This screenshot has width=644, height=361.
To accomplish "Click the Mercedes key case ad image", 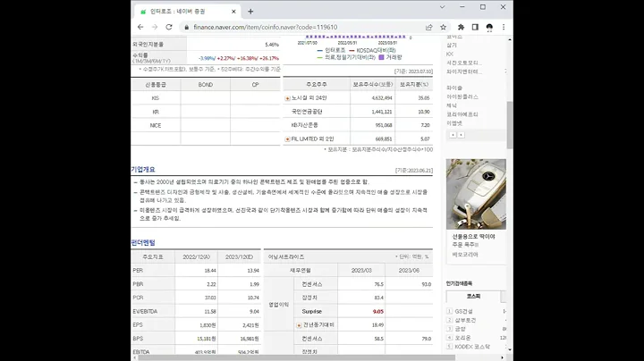I will pos(476,194).
